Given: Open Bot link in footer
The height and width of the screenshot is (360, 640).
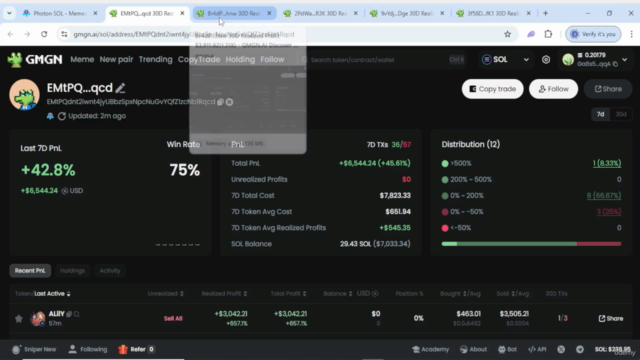Looking at the screenshot, I should click(x=507, y=349).
